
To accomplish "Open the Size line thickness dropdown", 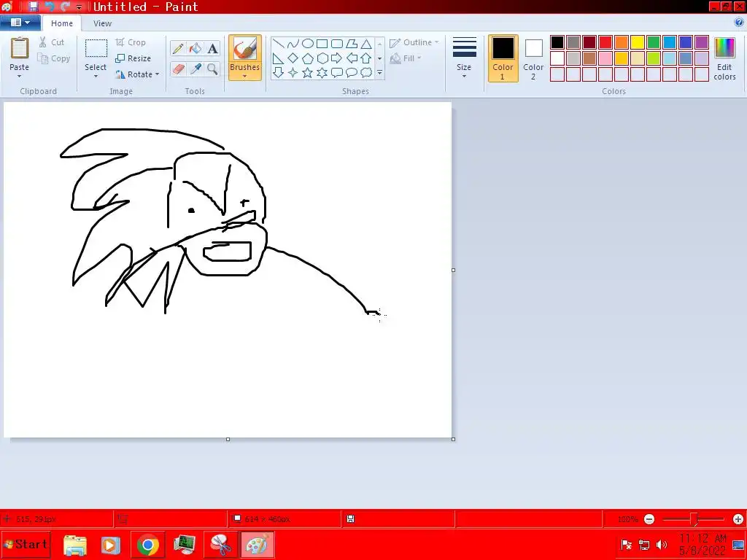I will (464, 57).
